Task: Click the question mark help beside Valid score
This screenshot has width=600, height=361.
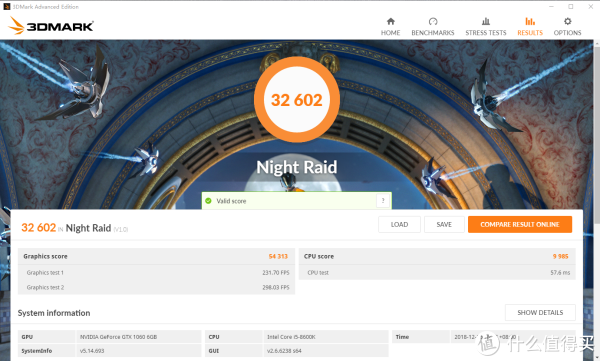Action: pos(383,200)
